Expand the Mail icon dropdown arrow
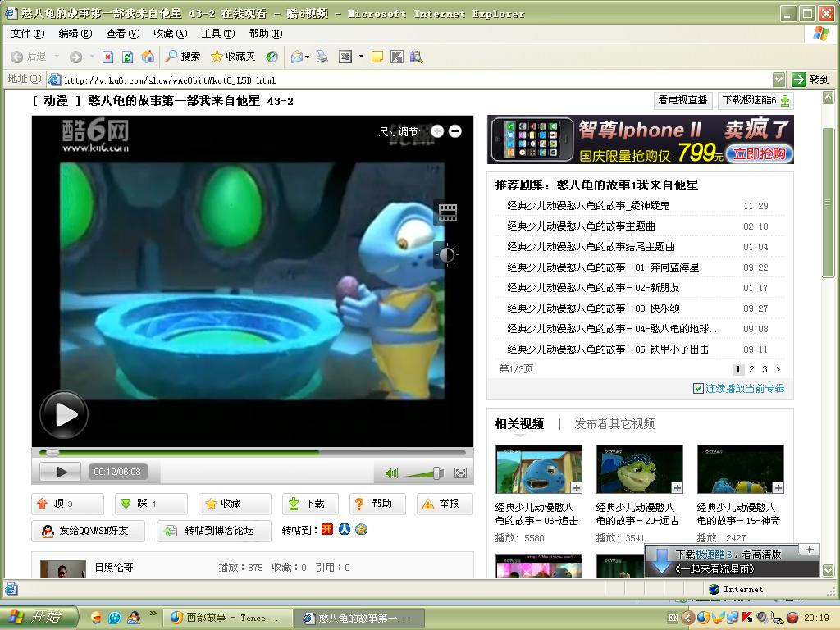Screen dimensions: 840x630 point(308,57)
